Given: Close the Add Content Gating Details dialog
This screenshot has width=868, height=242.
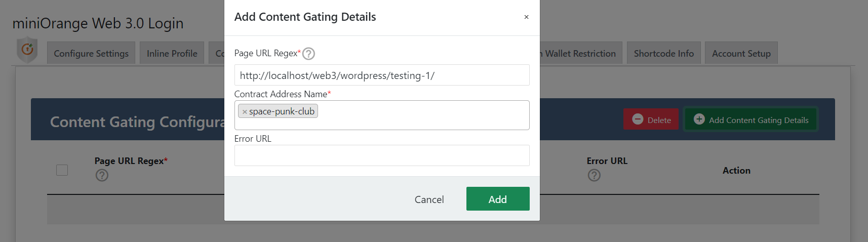Looking at the screenshot, I should 526,17.
